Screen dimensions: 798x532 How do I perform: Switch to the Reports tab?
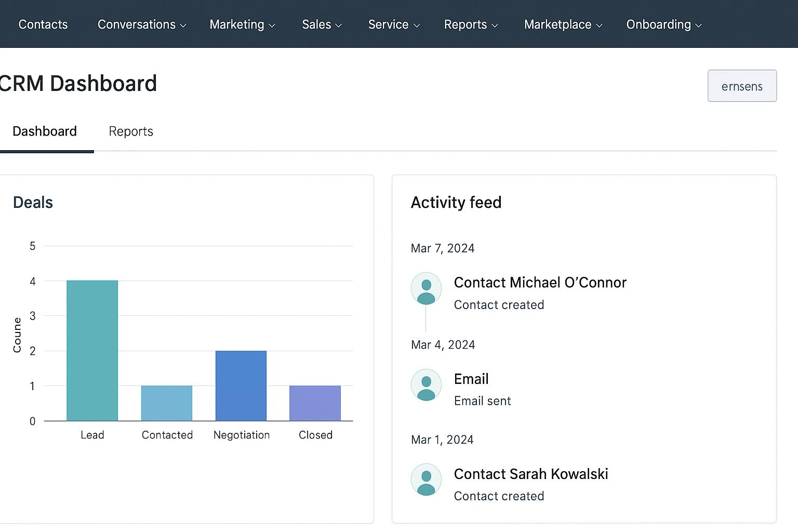click(130, 131)
